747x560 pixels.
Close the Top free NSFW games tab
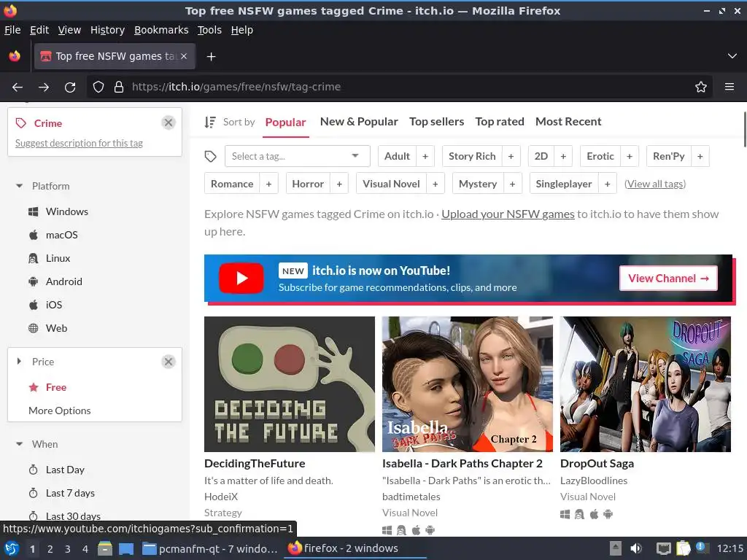pos(184,56)
